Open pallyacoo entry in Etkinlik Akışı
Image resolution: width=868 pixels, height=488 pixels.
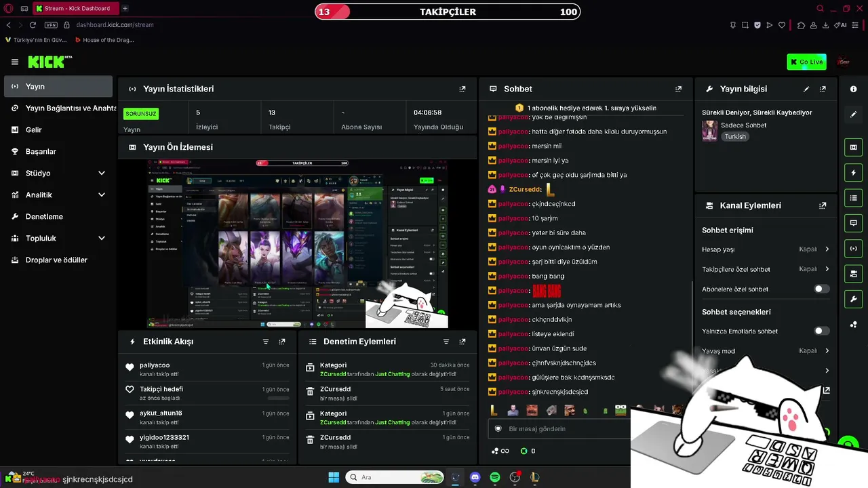207,369
